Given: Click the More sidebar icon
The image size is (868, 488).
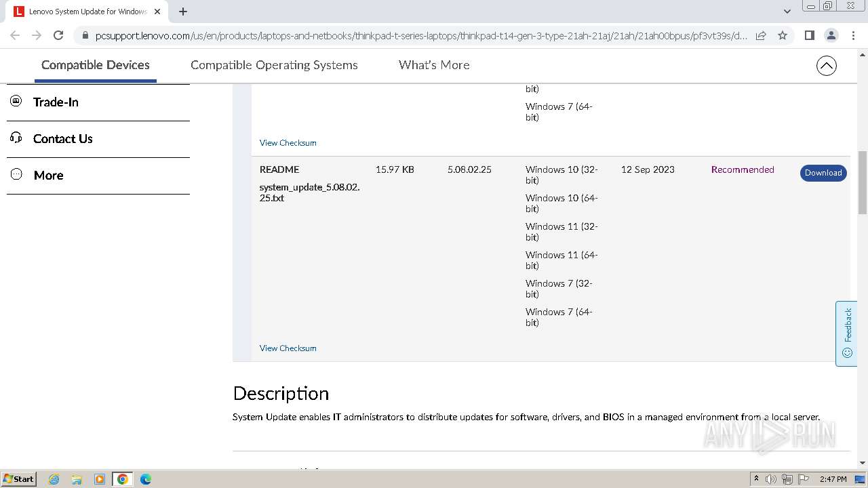Looking at the screenshot, I should pyautogui.click(x=16, y=174).
